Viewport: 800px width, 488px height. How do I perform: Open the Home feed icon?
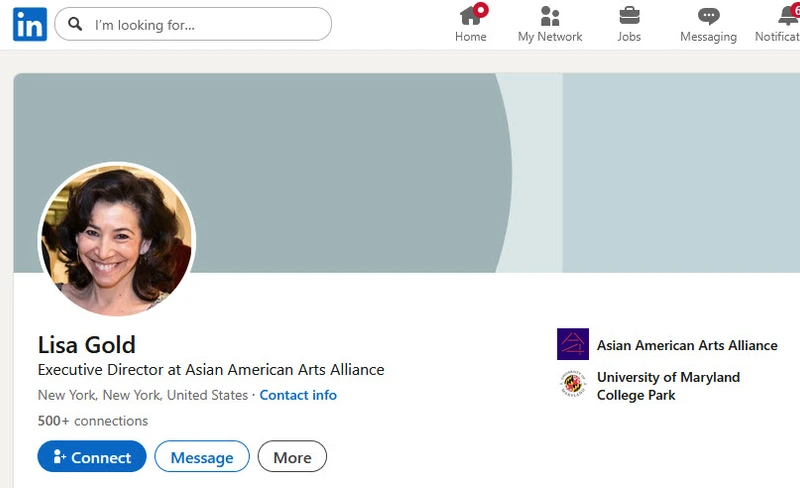470,15
